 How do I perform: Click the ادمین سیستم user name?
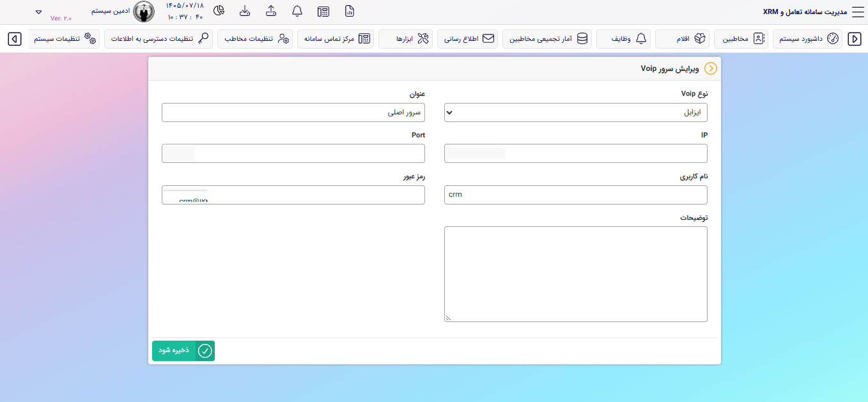coord(111,12)
